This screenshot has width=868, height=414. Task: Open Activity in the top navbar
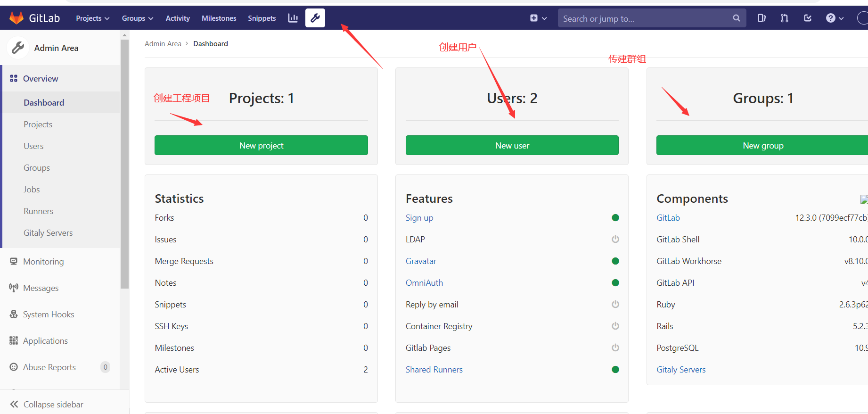pyautogui.click(x=178, y=18)
